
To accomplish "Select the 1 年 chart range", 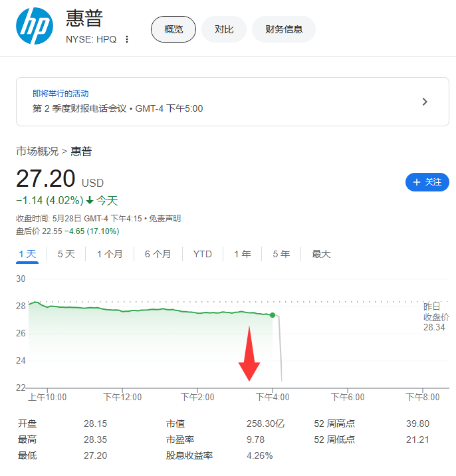I will click(242, 254).
